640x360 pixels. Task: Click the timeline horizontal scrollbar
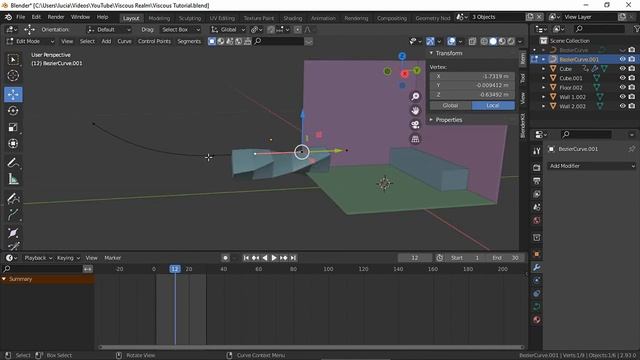(x=311, y=347)
